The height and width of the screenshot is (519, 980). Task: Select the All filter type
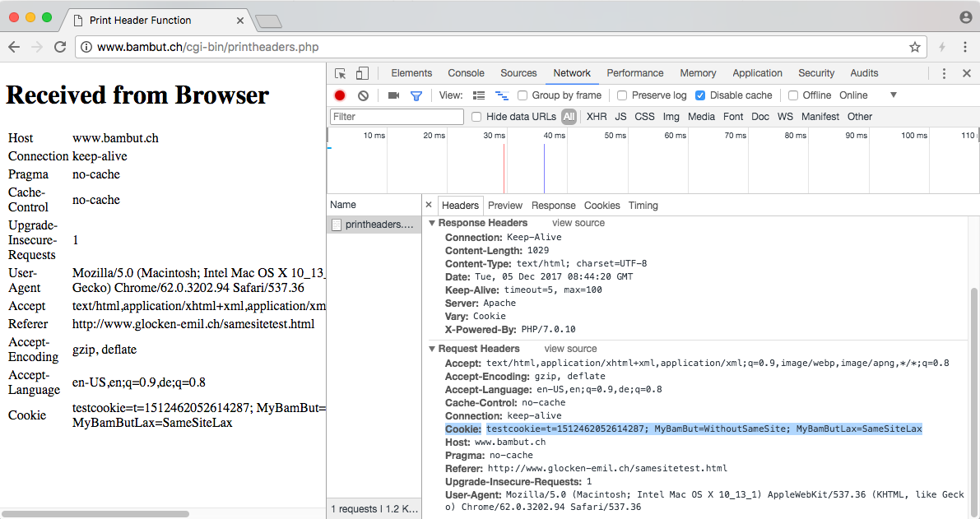tap(569, 117)
